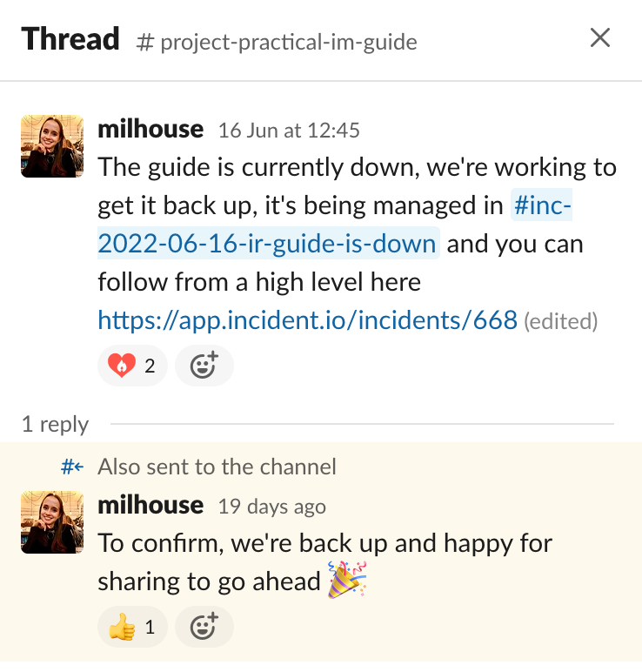Click the 'Also sent to the channel' text
Image resolution: width=642 pixels, height=672 pixels.
[x=217, y=467]
